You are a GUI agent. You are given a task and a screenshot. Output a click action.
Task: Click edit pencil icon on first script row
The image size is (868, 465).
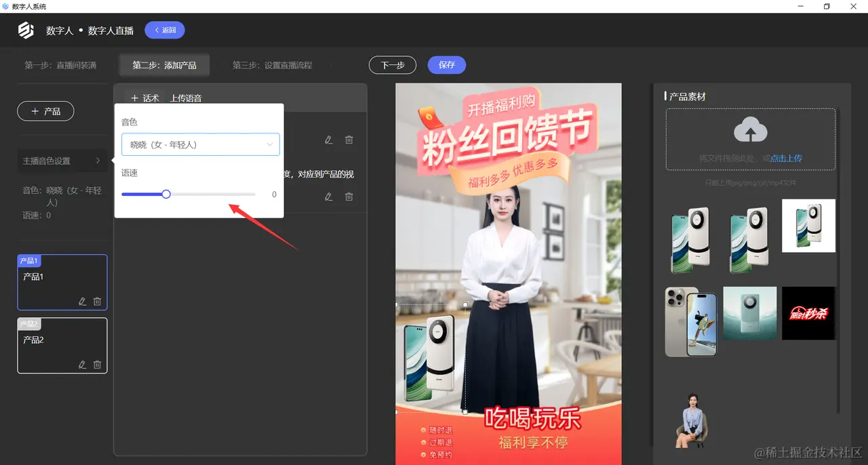[329, 140]
